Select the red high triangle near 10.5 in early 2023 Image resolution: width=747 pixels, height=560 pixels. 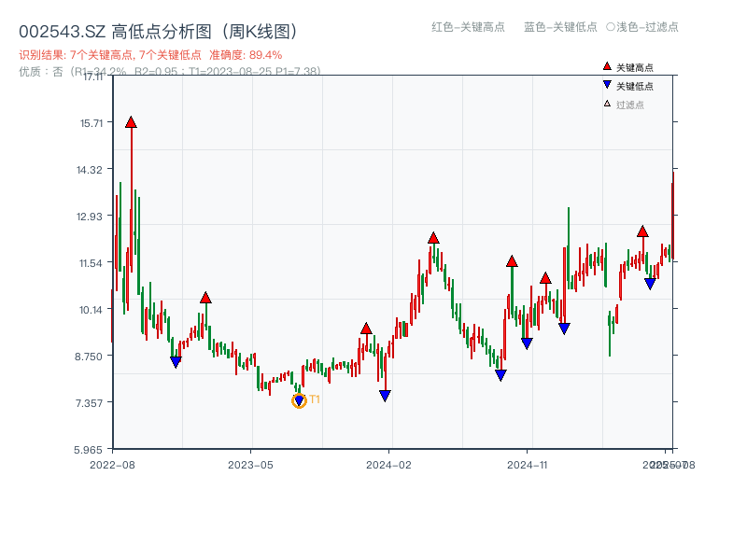pyautogui.click(x=205, y=298)
